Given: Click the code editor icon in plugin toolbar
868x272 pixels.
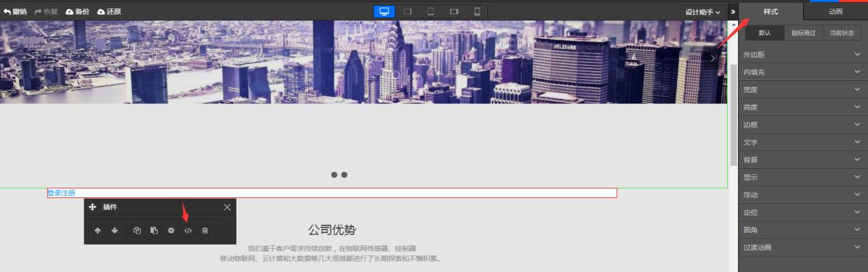Looking at the screenshot, I should tap(188, 231).
